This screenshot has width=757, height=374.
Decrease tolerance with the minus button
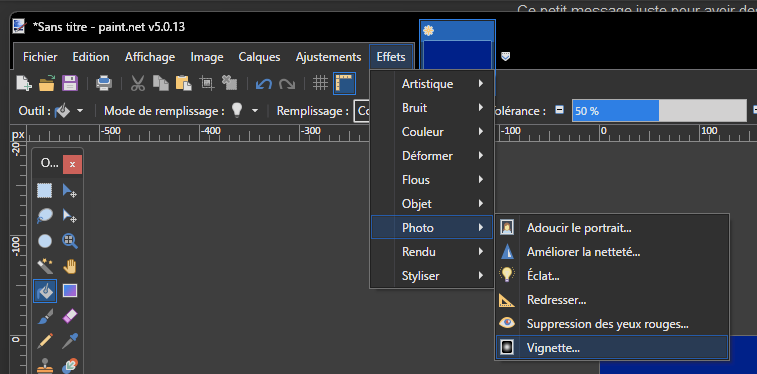[x=559, y=110]
